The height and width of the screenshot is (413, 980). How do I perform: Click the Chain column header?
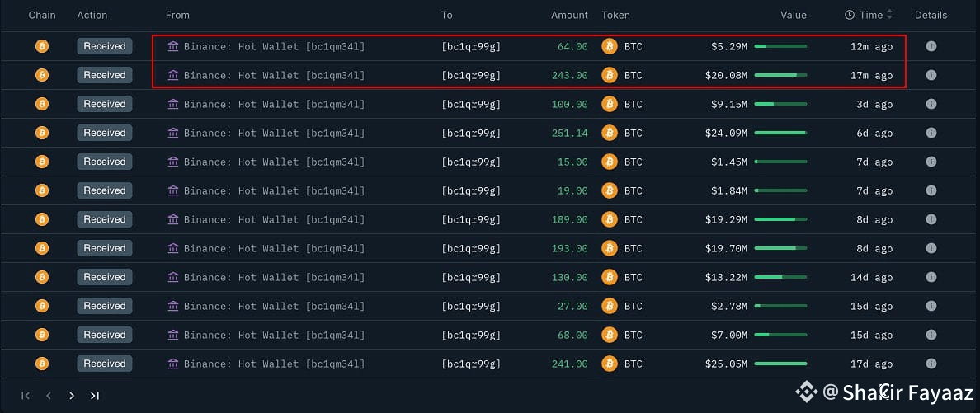click(x=42, y=15)
